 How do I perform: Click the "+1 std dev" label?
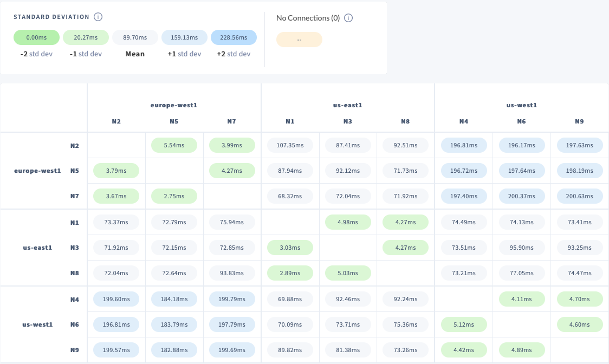(x=185, y=54)
